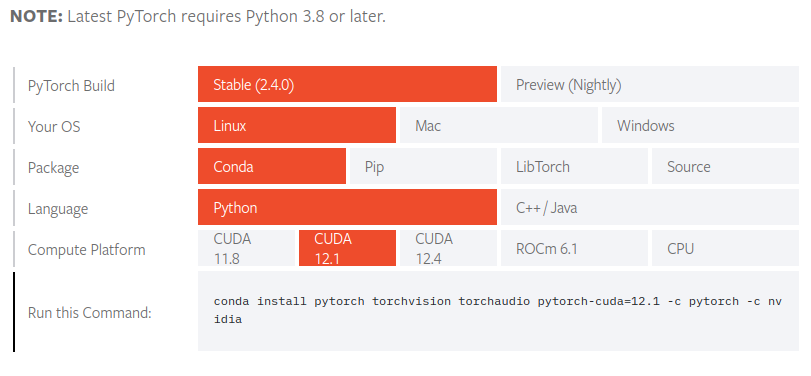
Task: Select the Stable (2.4.0) build option
Action: (x=347, y=84)
